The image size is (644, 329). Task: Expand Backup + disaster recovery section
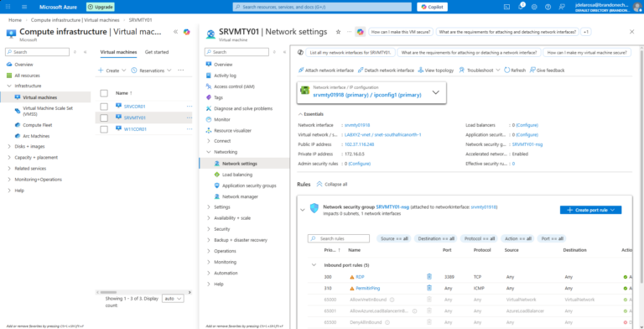pos(209,240)
